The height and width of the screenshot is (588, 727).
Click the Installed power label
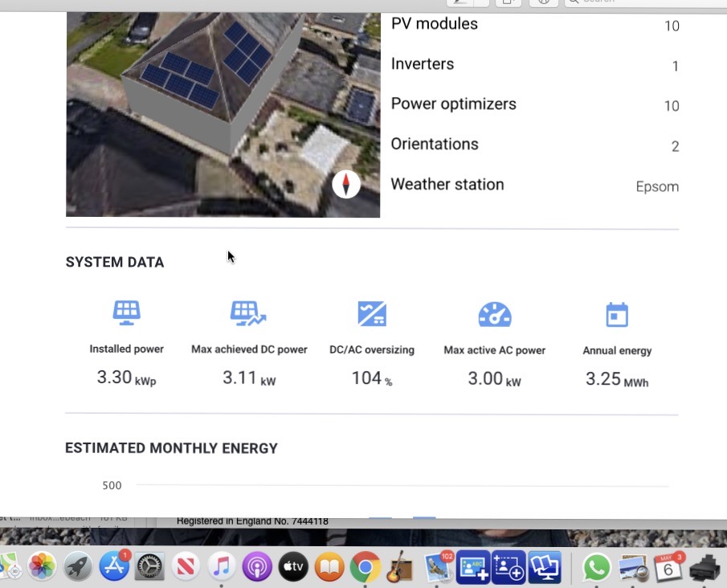[127, 349]
